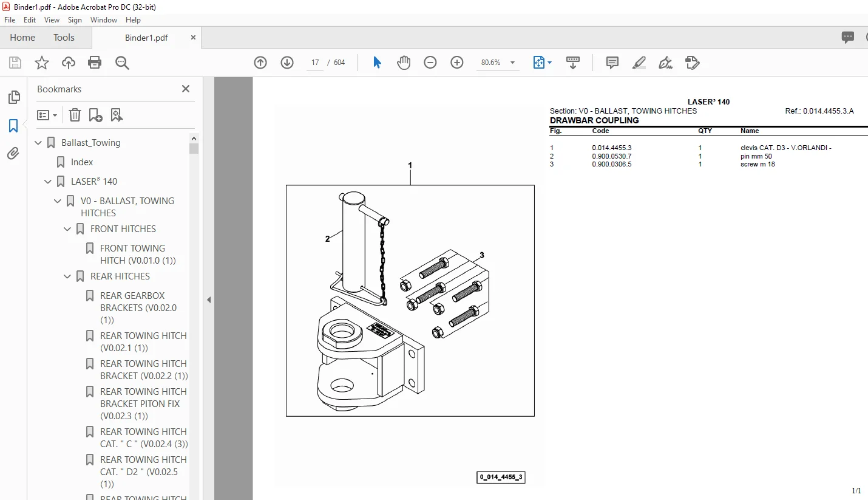Collapse the navigation pane arrow
Image resolution: width=868 pixels, height=500 pixels.
[209, 300]
